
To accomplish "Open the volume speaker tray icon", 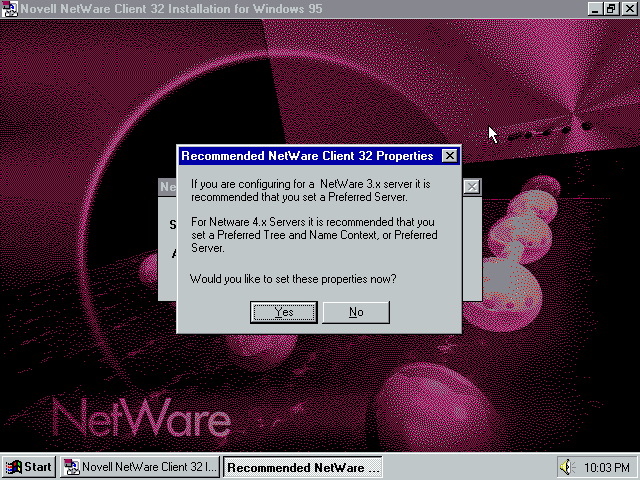I will (x=567, y=467).
